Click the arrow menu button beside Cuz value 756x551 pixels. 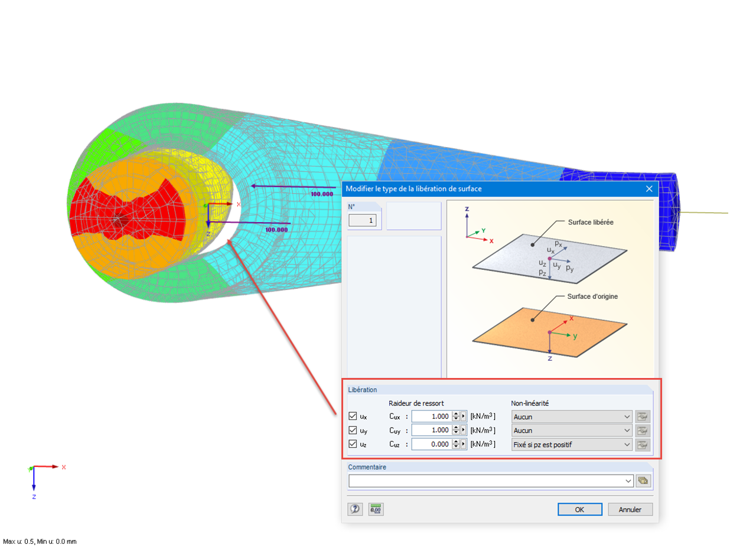click(x=464, y=445)
